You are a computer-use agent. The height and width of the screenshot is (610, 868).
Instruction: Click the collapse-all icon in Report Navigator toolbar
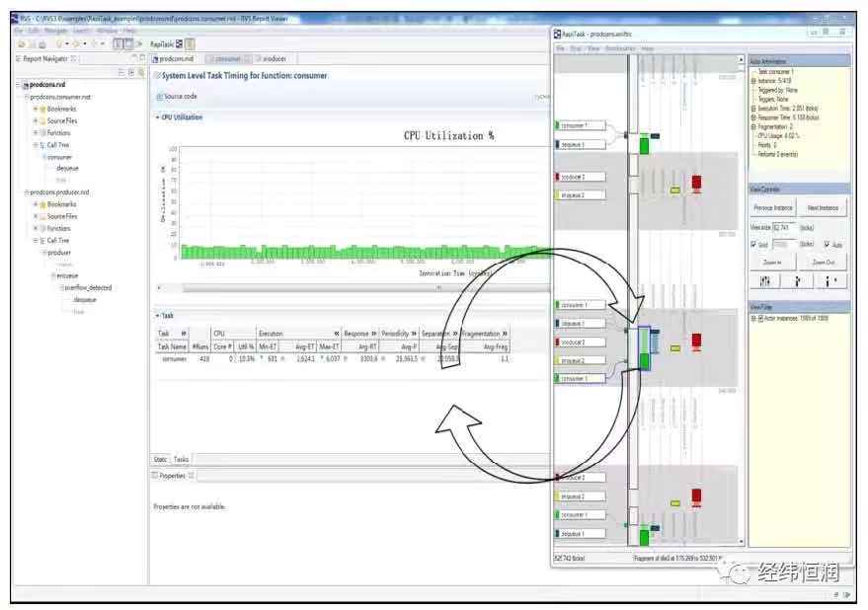click(121, 72)
